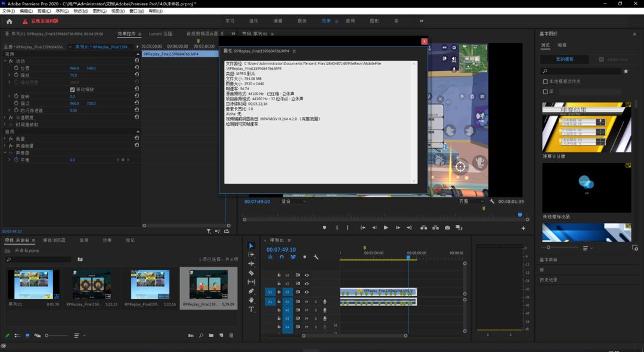The width and height of the screenshot is (644, 352).
Task: Check local template folder checkbox
Action: point(546,81)
